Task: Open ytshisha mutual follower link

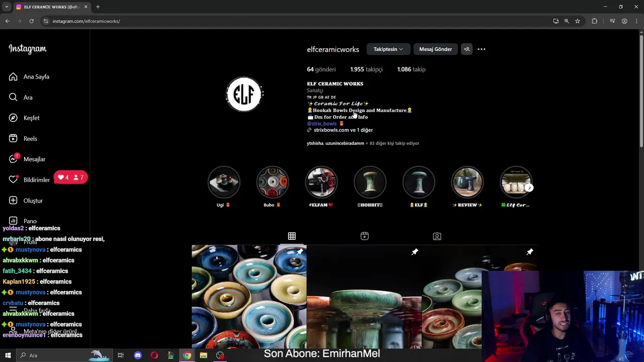Action: click(315, 143)
